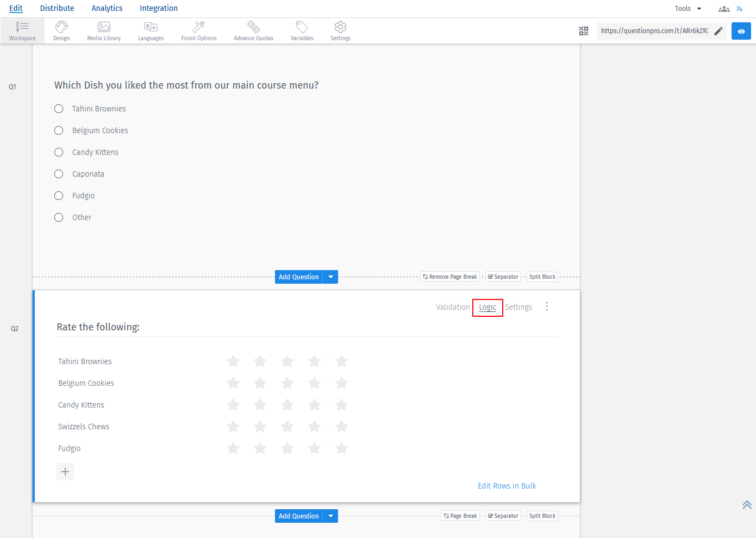Open the Tools dropdown menu
Viewport: 756px width, 538px height.
pos(687,8)
